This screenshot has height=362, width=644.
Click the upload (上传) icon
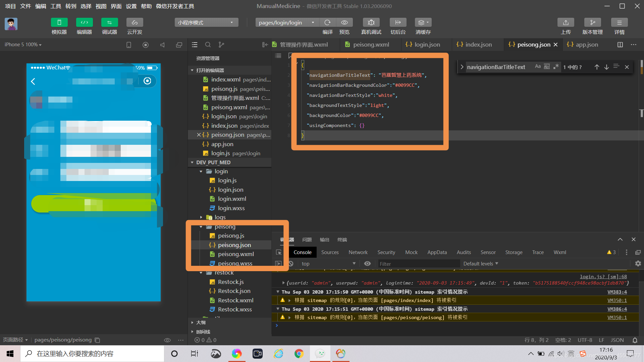click(566, 22)
